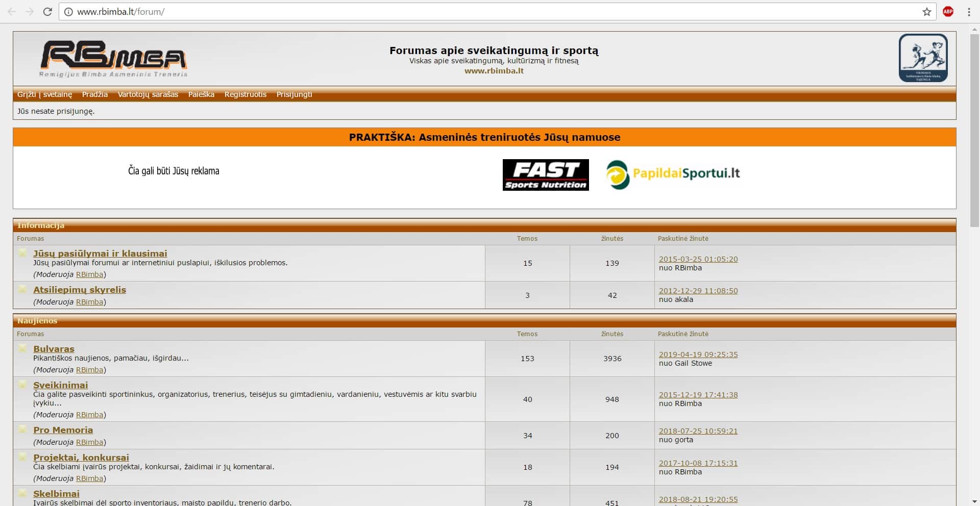Open the 'Projektai, konkursai' forum

click(81, 458)
